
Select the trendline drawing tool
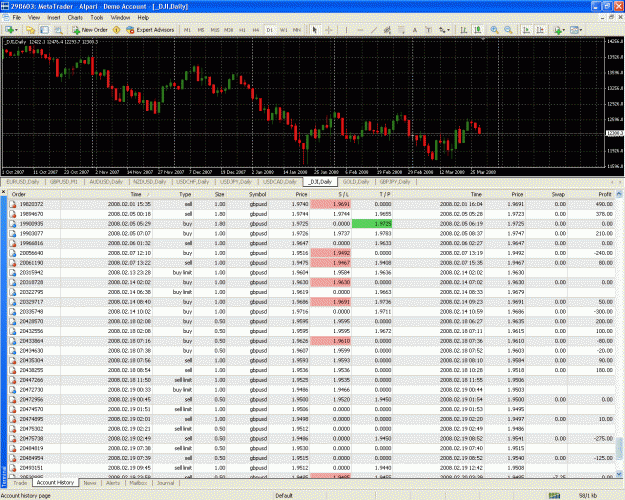374,30
